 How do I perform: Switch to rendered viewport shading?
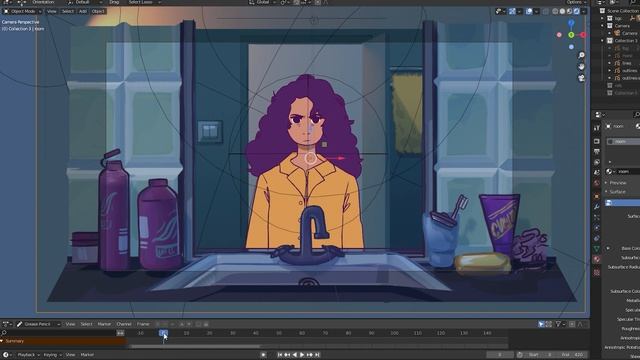577,11
